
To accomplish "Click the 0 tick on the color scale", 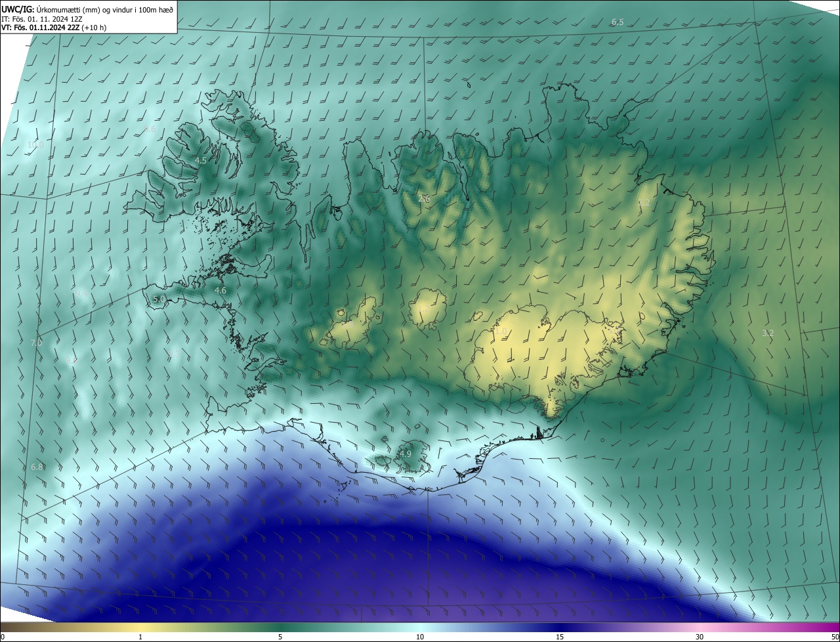I will [3, 637].
